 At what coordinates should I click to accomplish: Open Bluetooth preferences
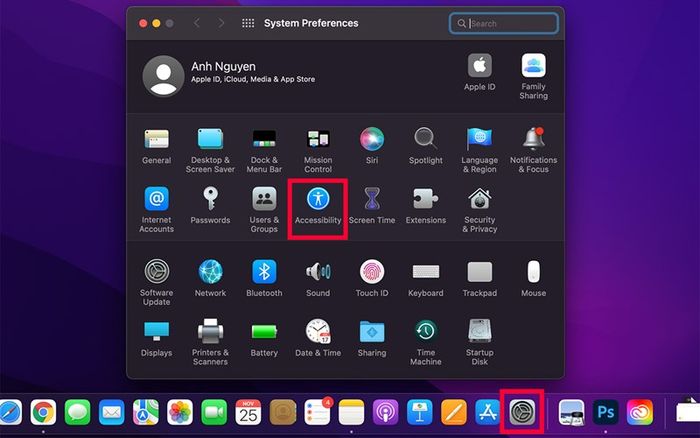(264, 279)
